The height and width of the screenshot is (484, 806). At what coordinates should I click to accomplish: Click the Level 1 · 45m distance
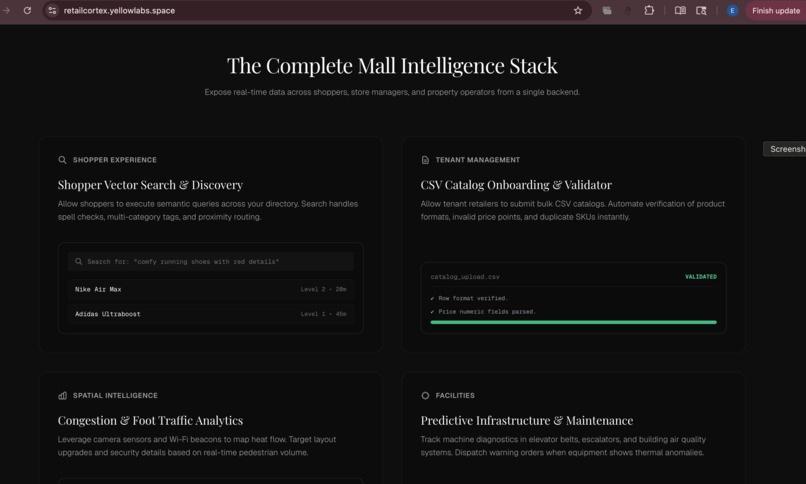[323, 314]
